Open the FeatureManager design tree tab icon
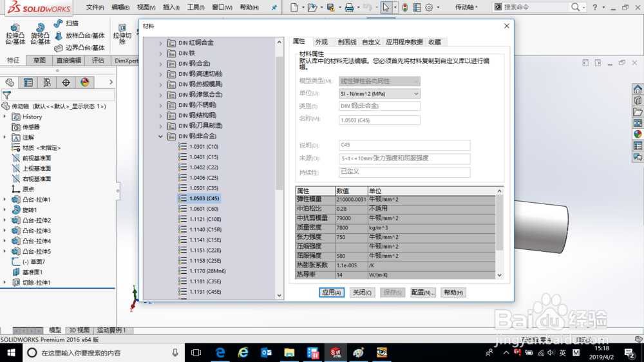Image resolution: width=644 pixels, height=362 pixels. click(10, 82)
